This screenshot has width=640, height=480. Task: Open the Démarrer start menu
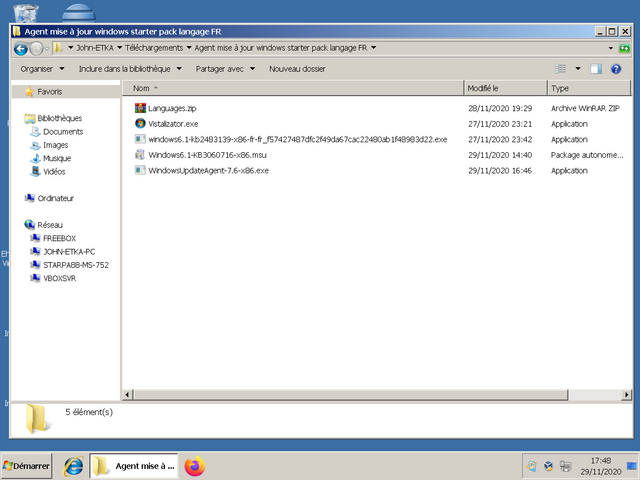[x=27, y=466]
